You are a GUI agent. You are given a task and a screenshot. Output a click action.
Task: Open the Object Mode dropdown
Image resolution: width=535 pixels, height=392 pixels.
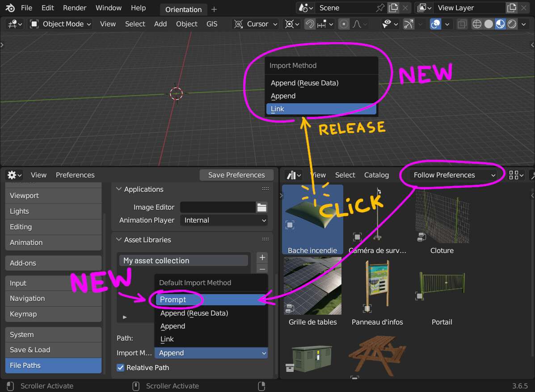(60, 24)
